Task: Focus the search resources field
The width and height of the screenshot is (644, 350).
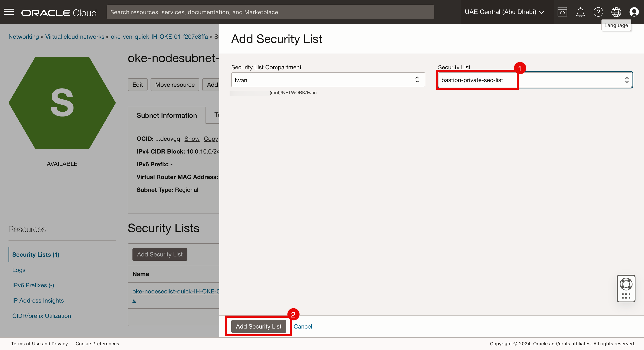Action: 270,12
